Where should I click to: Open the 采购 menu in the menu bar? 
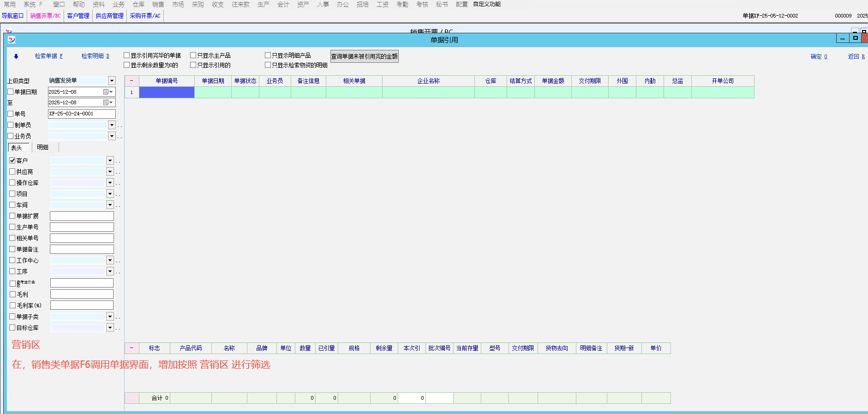pos(198,4)
